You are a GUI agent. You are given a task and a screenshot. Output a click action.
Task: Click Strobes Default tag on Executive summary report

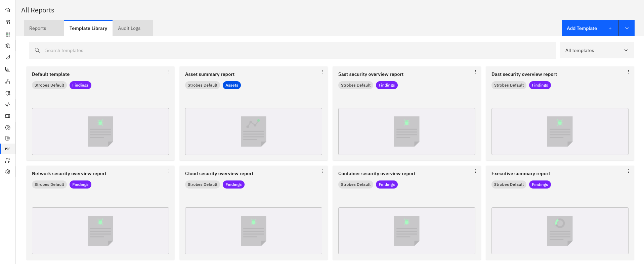(x=509, y=184)
